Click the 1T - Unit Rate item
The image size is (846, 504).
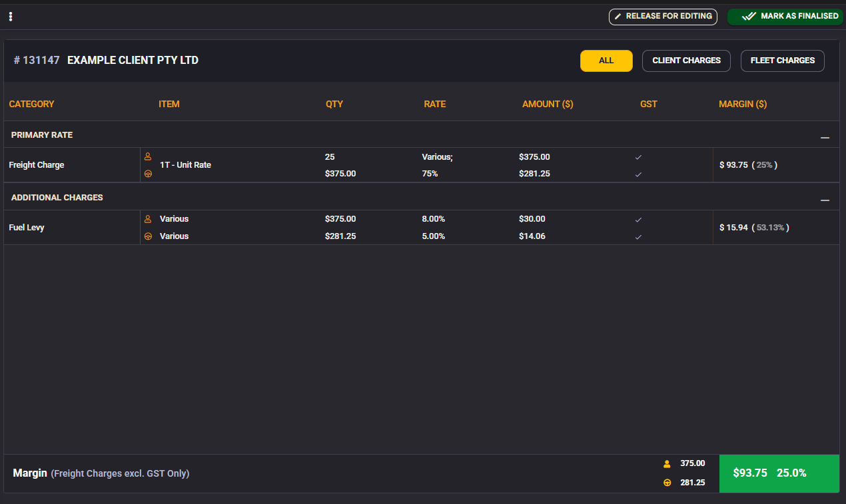click(x=185, y=165)
